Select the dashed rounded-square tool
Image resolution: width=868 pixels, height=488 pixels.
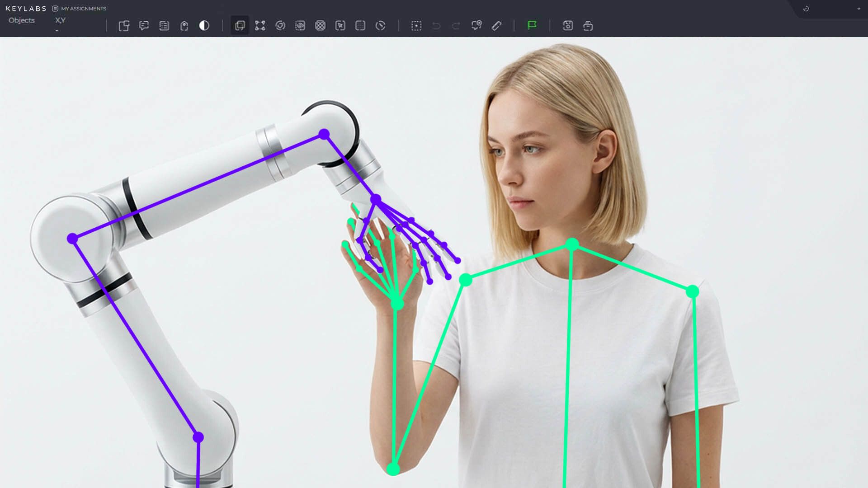360,26
